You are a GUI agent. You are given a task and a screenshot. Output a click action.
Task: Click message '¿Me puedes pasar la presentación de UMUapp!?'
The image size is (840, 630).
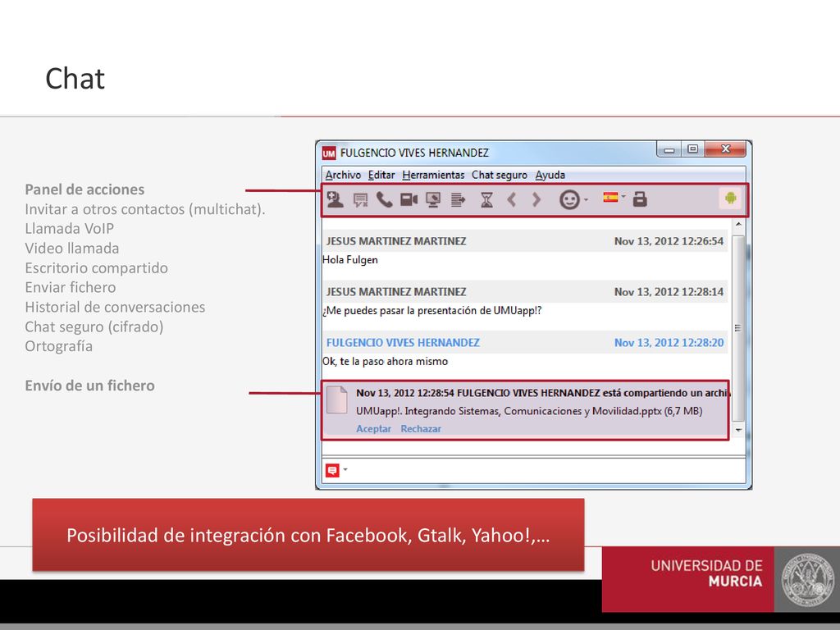[431, 311]
